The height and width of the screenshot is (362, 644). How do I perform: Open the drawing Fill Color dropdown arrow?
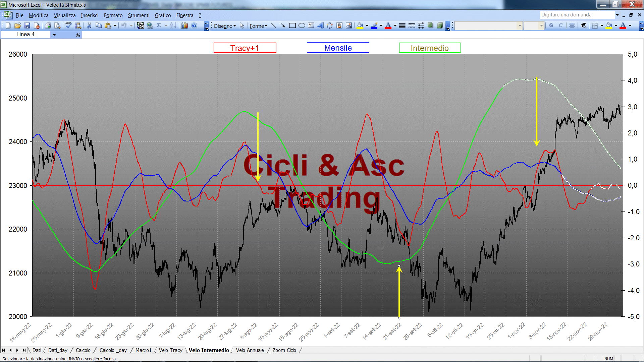367,25
